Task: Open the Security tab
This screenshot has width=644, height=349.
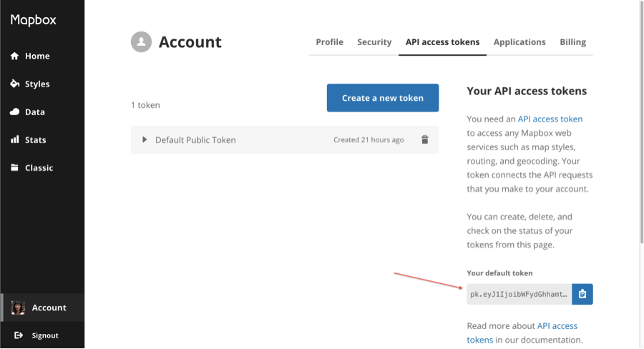Action: point(374,42)
